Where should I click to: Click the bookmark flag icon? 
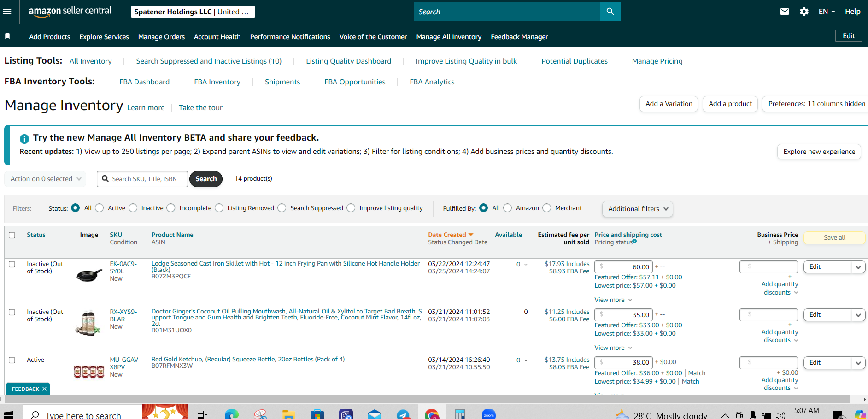coord(7,36)
